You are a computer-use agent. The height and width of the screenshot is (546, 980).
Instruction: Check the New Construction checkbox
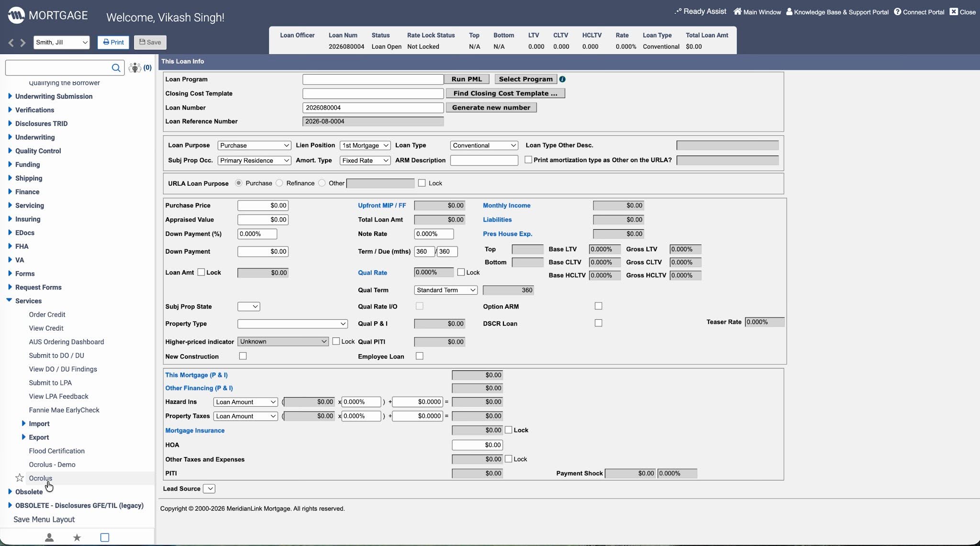(x=243, y=356)
